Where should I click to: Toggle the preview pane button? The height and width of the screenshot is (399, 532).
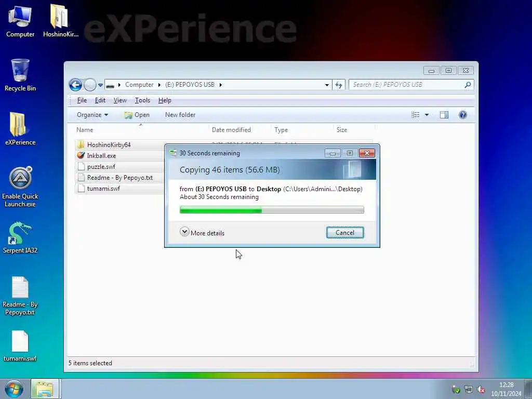(444, 115)
